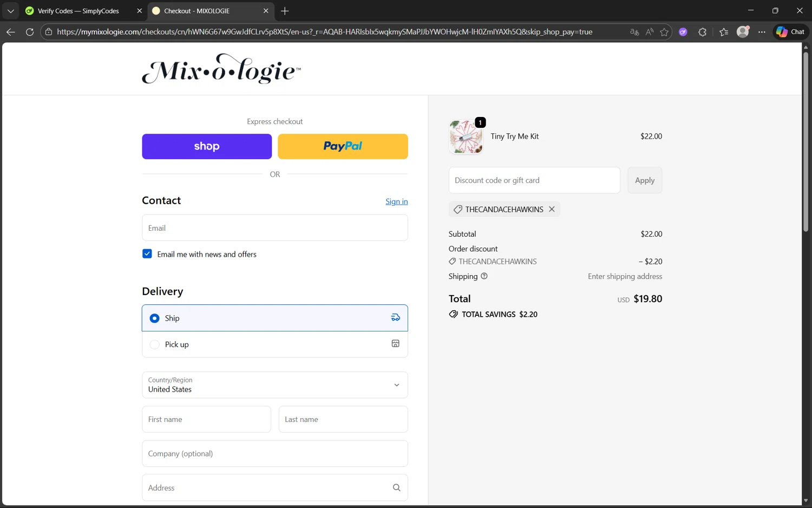View site information lock icon
This screenshot has width=812, height=508.
click(49, 32)
